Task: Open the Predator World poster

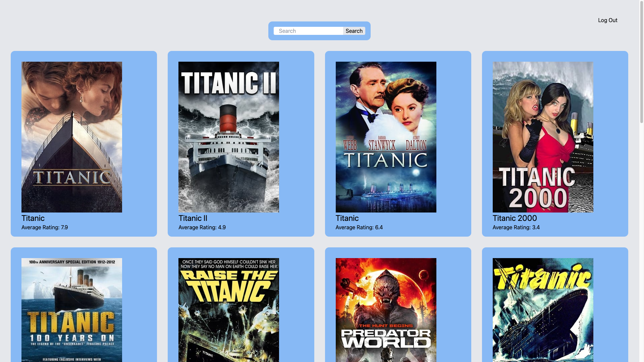Action: (386, 310)
